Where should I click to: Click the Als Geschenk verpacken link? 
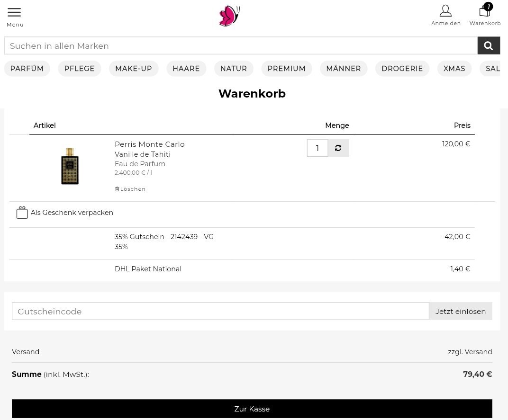coord(72,213)
